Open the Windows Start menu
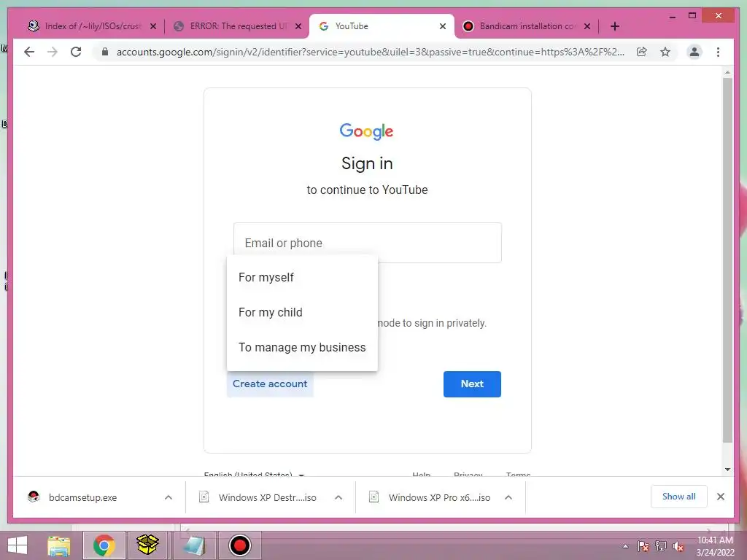747x560 pixels. pyautogui.click(x=18, y=545)
